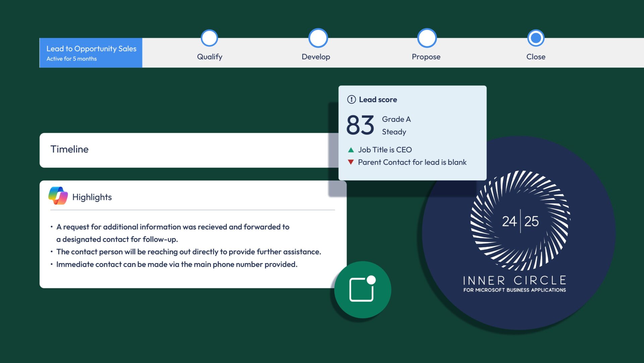
Task: Click the Qualify stage label
Action: [210, 57]
